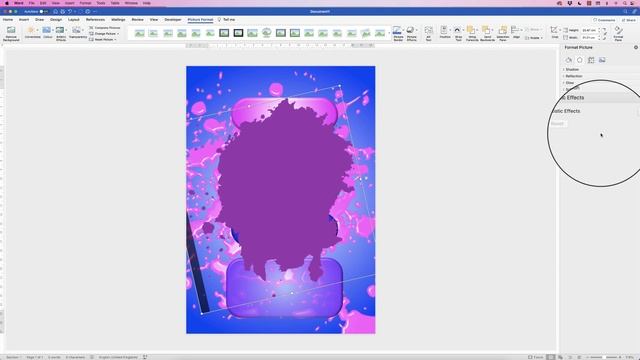Switch to the View ribbon tab
The height and width of the screenshot is (360, 640).
153,20
